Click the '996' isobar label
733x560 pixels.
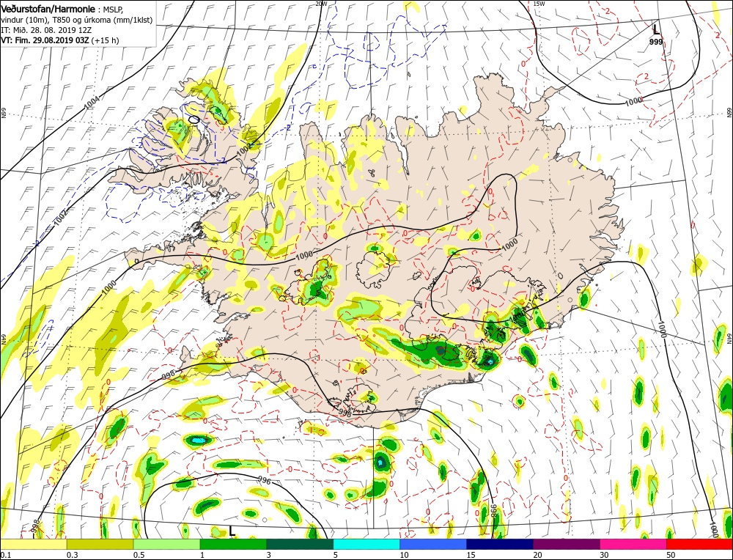pyautogui.click(x=265, y=480)
